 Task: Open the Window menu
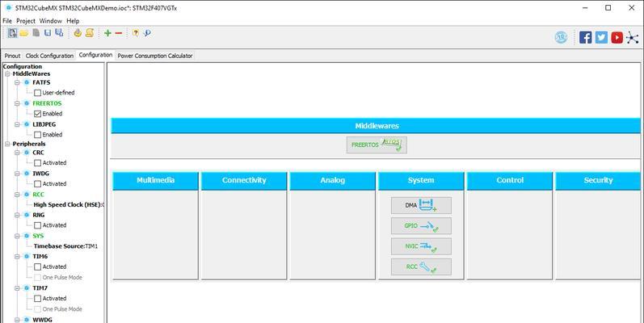tap(51, 20)
